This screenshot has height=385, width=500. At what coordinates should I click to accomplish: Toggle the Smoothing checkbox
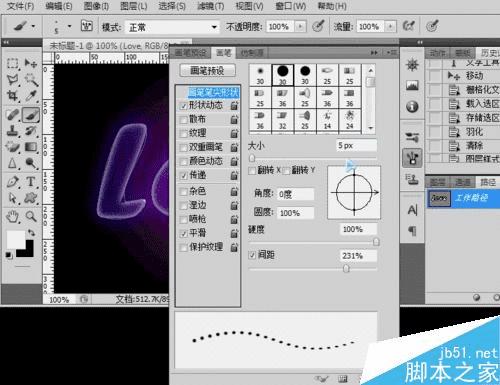pos(183,234)
